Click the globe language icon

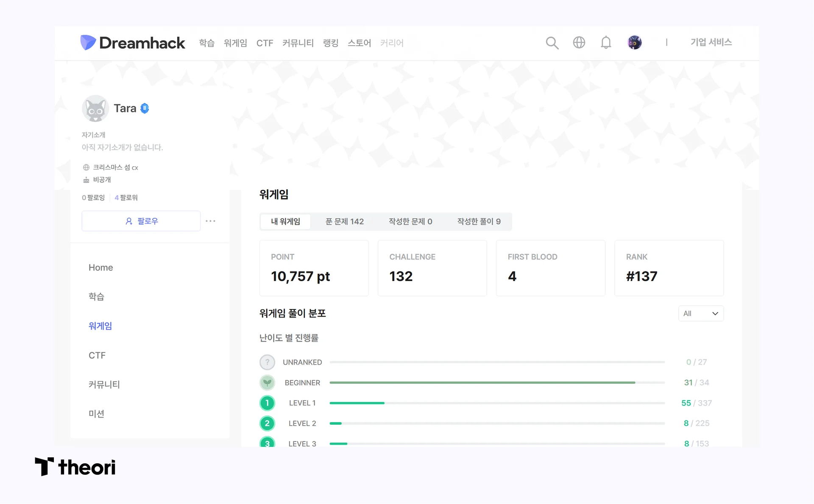579,43
